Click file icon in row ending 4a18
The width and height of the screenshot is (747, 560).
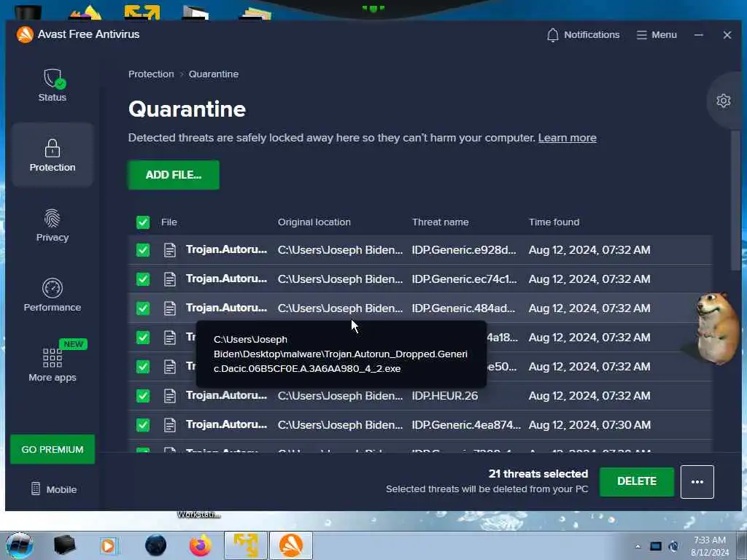[x=169, y=338]
